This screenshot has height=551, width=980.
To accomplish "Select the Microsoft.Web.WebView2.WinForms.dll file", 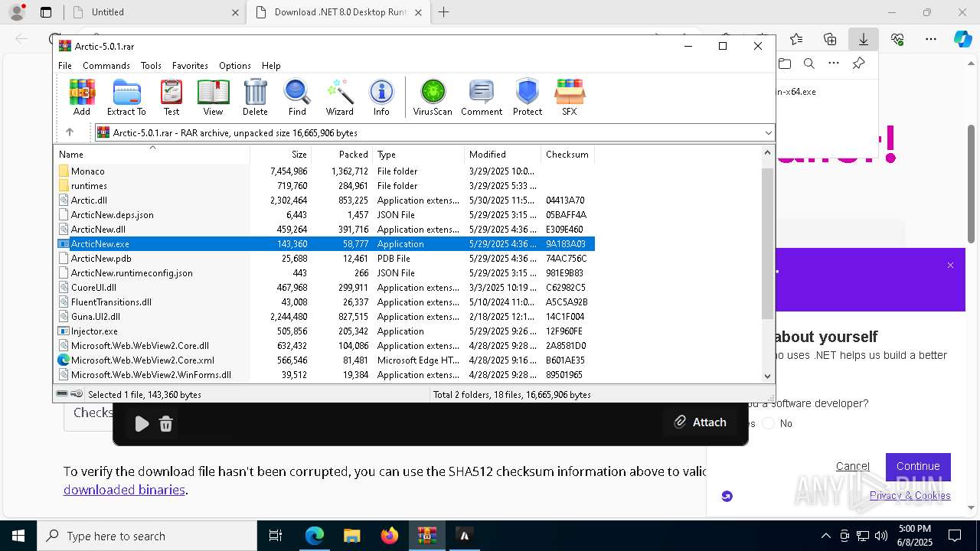I will pyautogui.click(x=151, y=375).
